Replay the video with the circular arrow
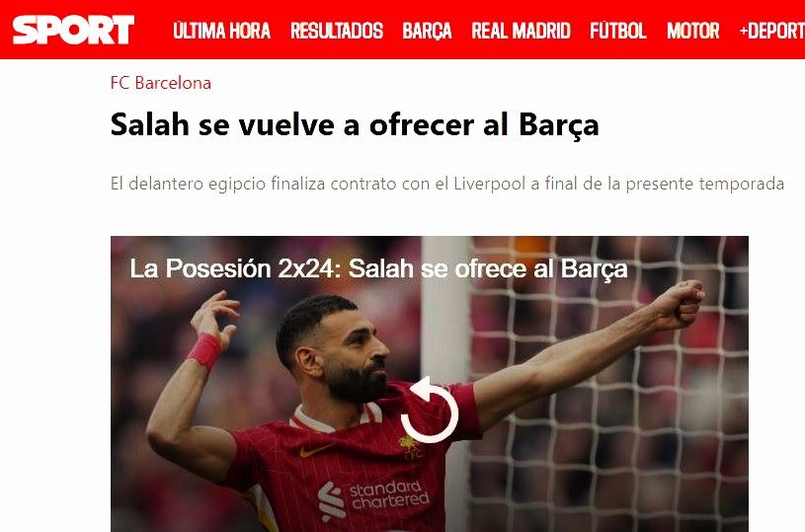805x532 pixels. point(430,410)
